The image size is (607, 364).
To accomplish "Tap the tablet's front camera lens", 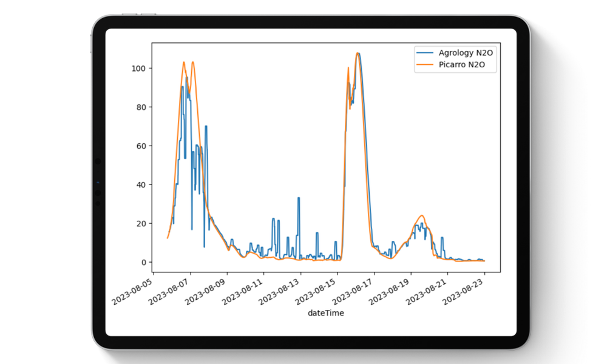I will tap(98, 162).
